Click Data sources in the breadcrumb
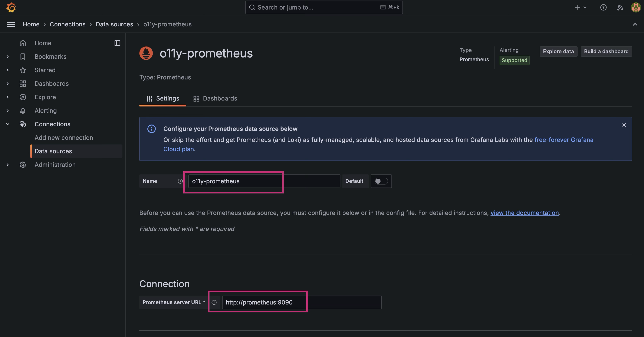The height and width of the screenshot is (337, 644). pos(114,24)
